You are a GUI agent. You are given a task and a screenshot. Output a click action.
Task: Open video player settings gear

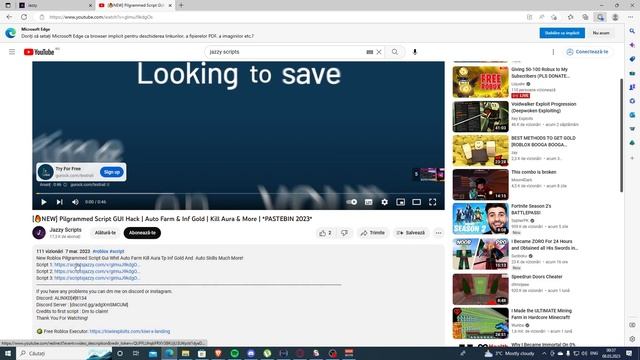(x=384, y=202)
